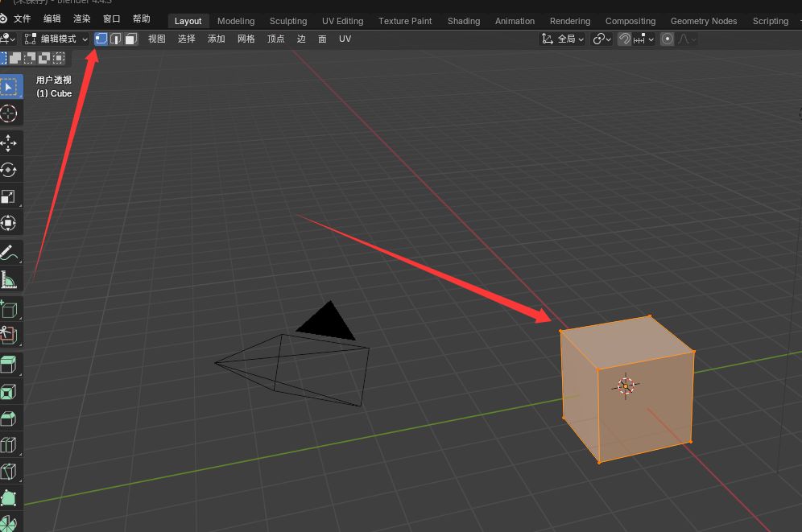Viewport: 802px width, 532px height.
Task: Switch to the Compositing workspace tab
Action: click(630, 21)
